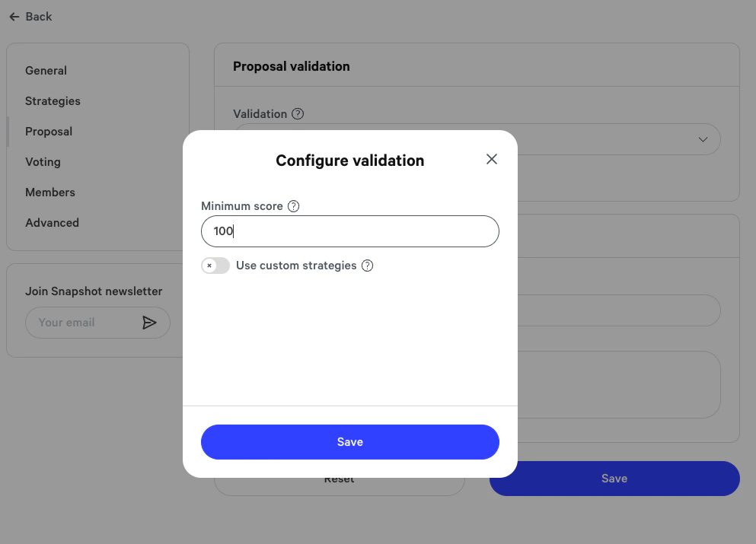The width and height of the screenshot is (756, 544).
Task: Click the Minimum score input field
Action: [349, 231]
